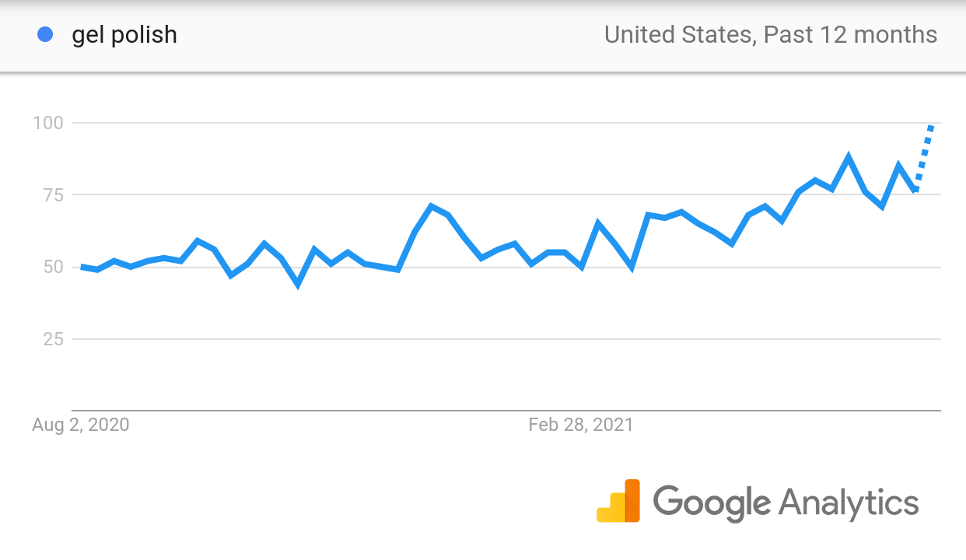Click the mid-chart peak around value 71
Screen dimensions: 966x560
(431, 206)
